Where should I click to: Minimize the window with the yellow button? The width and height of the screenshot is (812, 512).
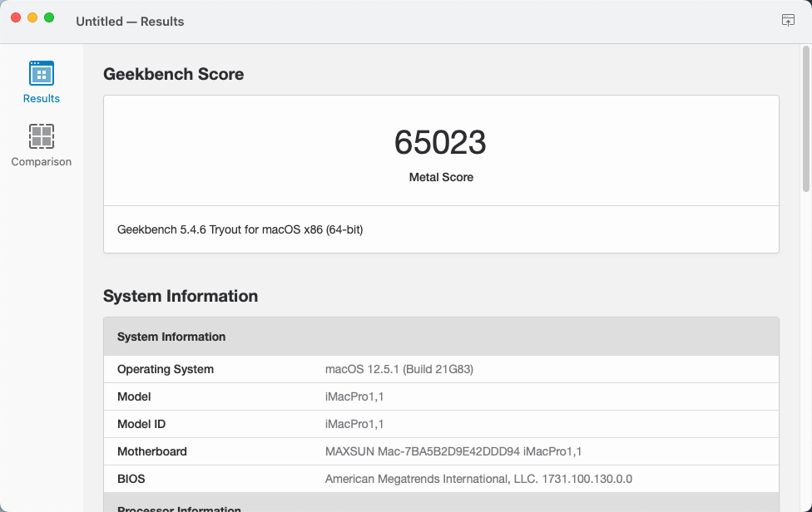pyautogui.click(x=32, y=17)
